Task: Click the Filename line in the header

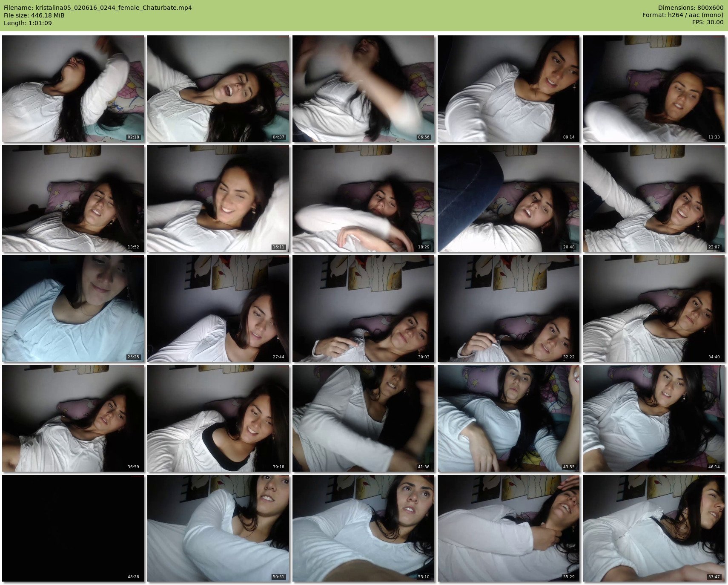Action: [98, 8]
